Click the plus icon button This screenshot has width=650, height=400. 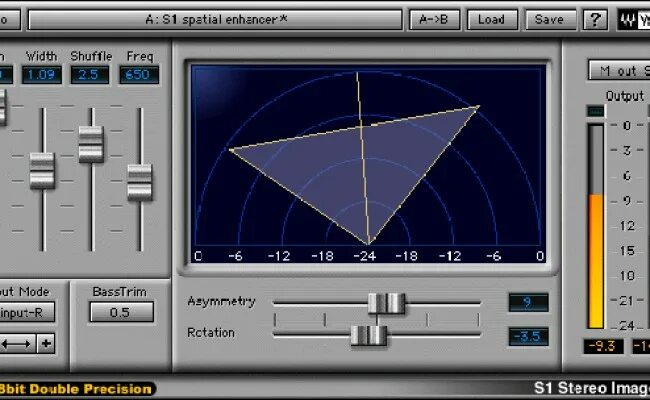[46, 343]
